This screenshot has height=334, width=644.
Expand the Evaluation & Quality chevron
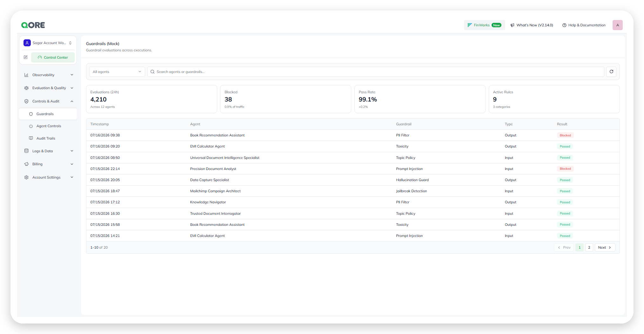[72, 88]
